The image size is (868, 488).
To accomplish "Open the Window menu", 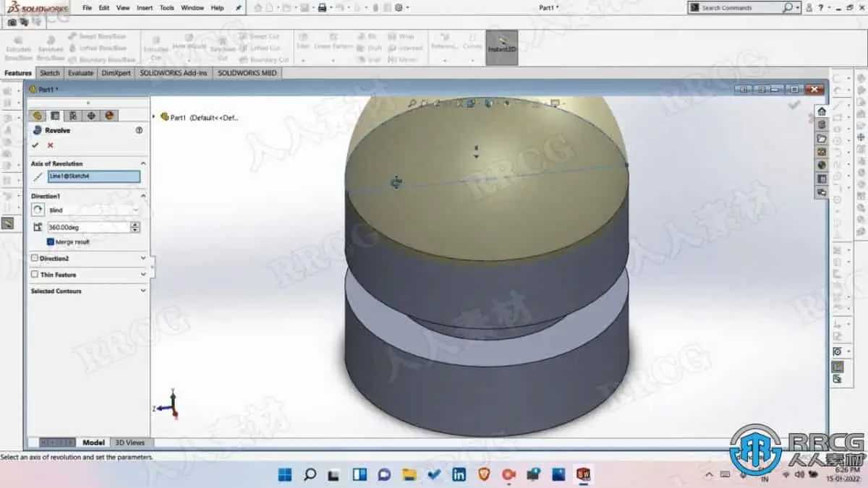I will coord(192,8).
